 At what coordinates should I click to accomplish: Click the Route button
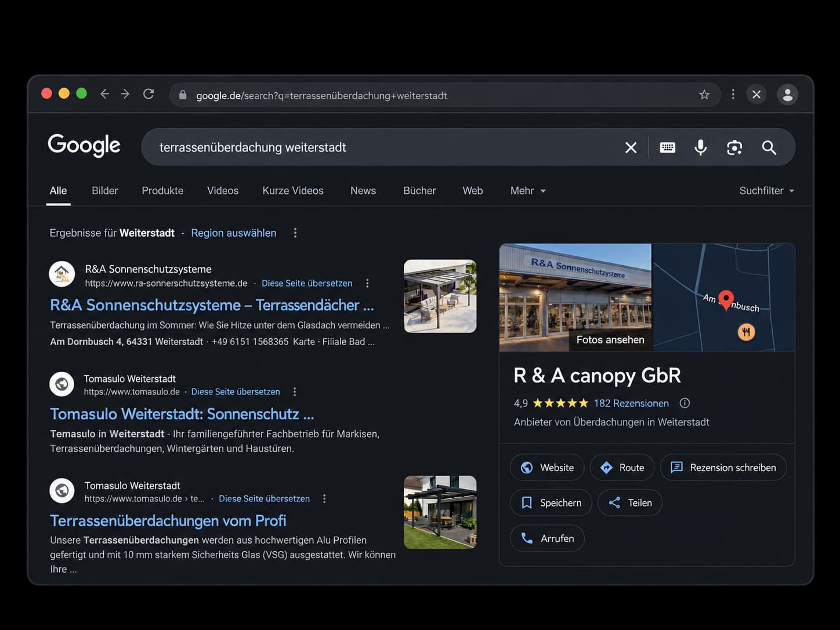click(x=622, y=468)
